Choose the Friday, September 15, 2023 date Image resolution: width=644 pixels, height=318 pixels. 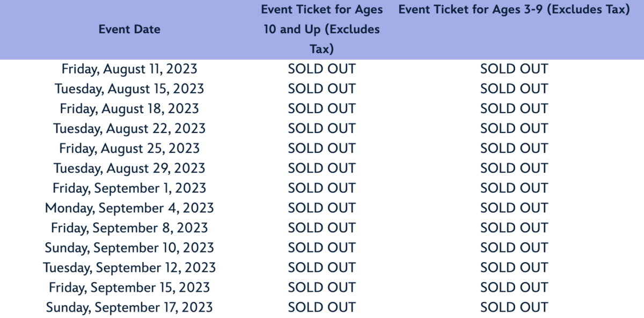click(x=129, y=287)
